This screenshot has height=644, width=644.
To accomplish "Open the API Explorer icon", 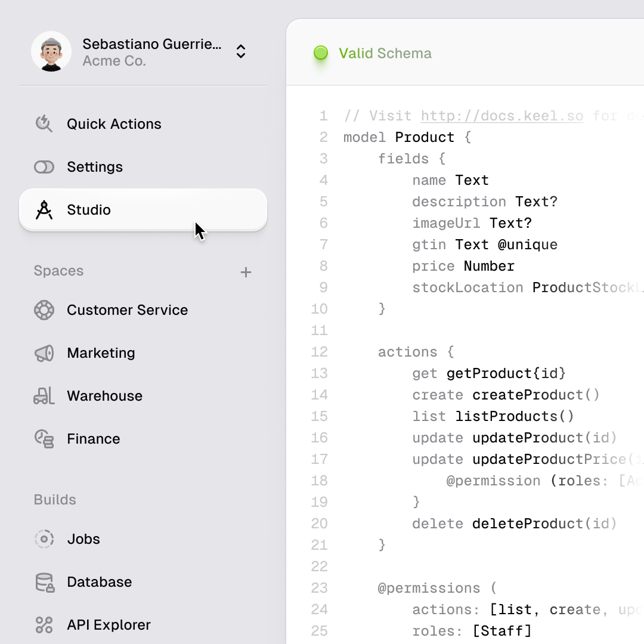I will pos(44,625).
